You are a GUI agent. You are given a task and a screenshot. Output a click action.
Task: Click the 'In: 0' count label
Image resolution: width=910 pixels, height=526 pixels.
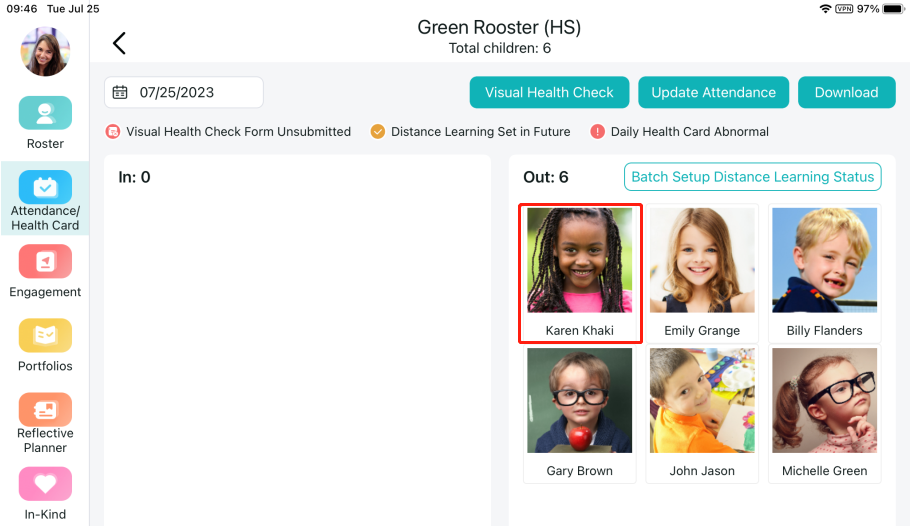pos(134,177)
